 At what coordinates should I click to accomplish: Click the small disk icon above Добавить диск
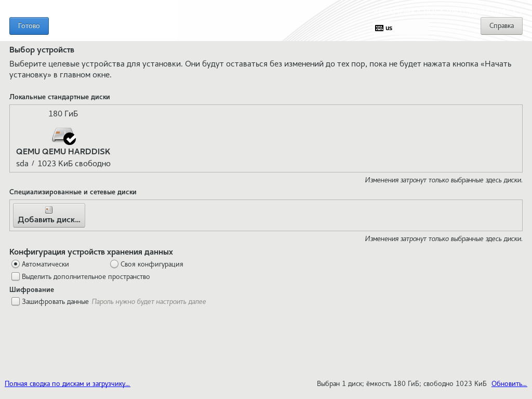click(49, 210)
